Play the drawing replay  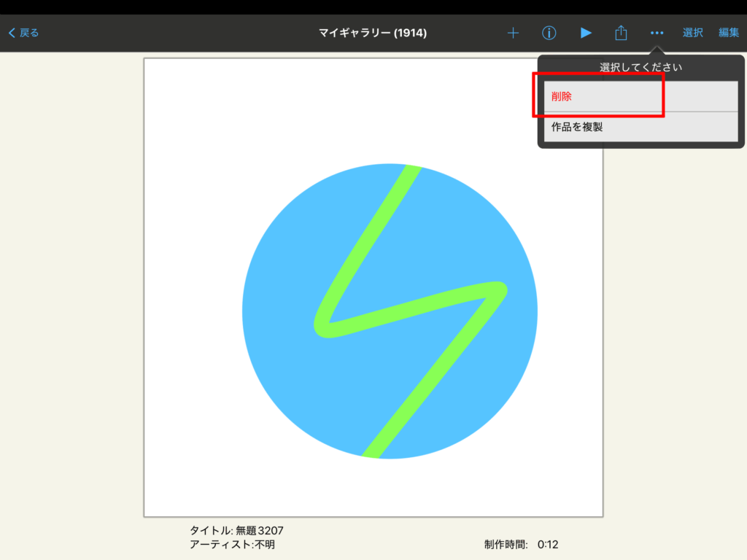585,33
